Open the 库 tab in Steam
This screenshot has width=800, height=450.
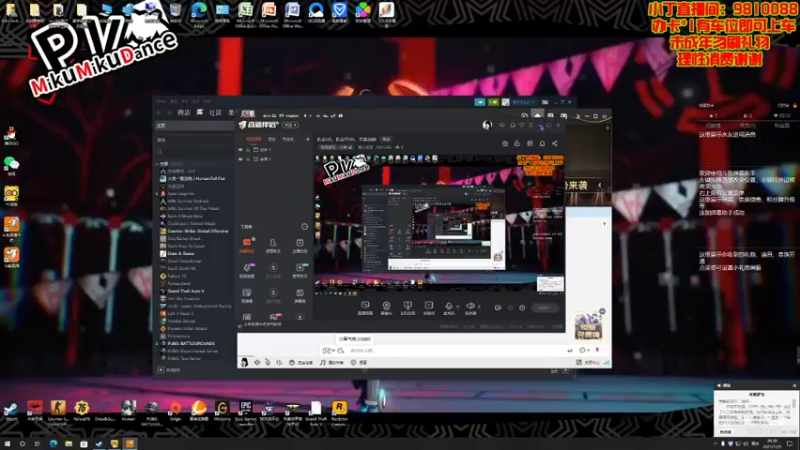199,112
